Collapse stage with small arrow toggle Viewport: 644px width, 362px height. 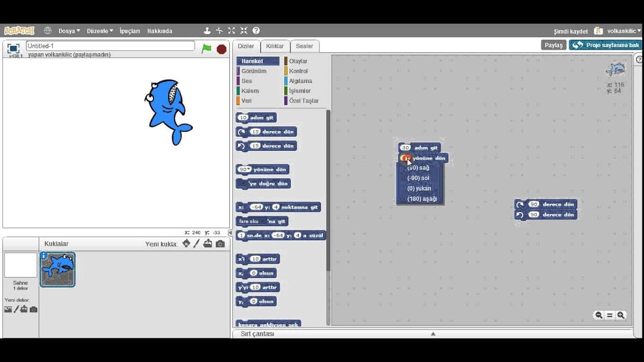(x=230, y=233)
